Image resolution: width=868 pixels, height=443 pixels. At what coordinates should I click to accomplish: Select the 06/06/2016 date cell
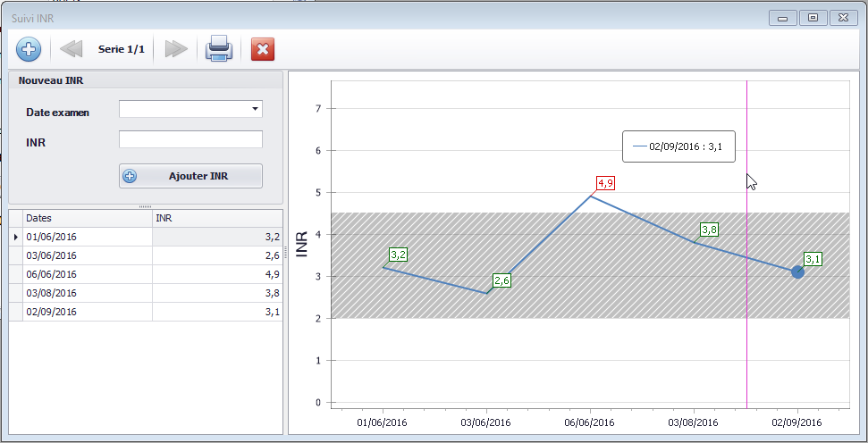(87, 274)
